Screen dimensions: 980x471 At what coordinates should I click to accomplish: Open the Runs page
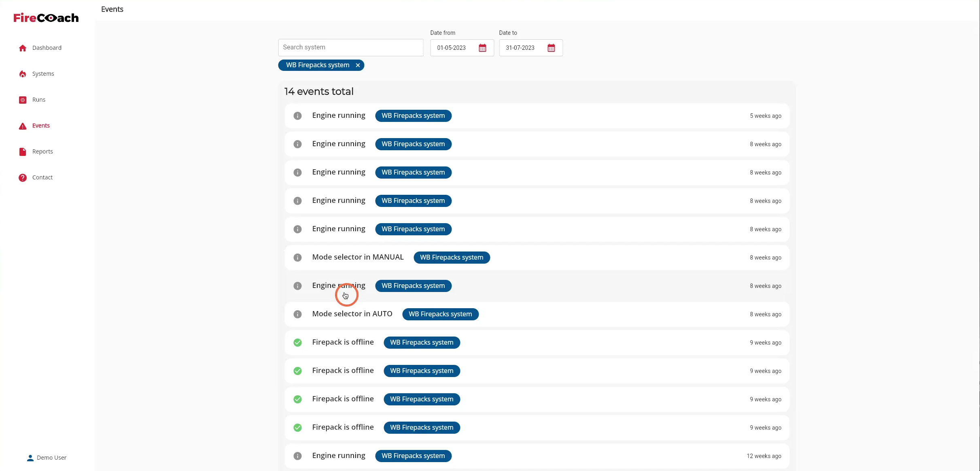pyautogui.click(x=39, y=100)
